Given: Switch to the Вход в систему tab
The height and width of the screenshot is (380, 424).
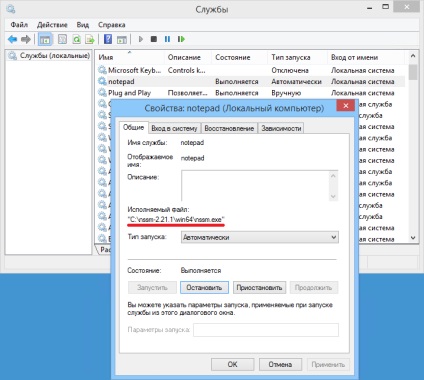Looking at the screenshot, I should pos(174,128).
